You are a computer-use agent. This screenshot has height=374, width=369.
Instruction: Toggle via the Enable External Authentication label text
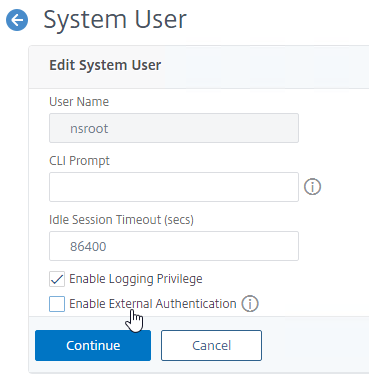pos(153,304)
